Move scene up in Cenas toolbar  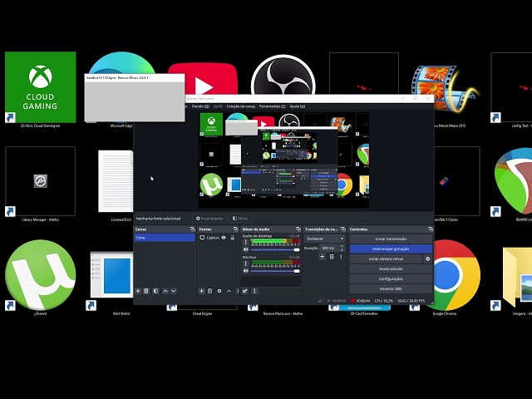165,291
